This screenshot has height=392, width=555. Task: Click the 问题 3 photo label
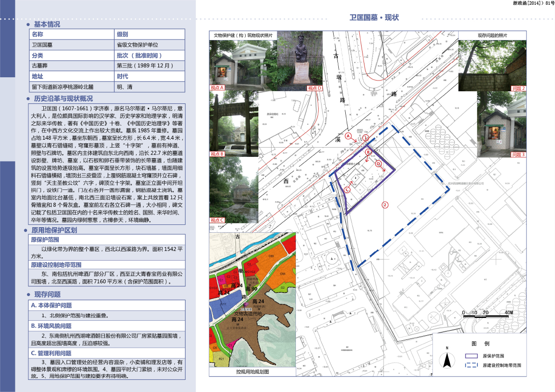(x=518, y=154)
